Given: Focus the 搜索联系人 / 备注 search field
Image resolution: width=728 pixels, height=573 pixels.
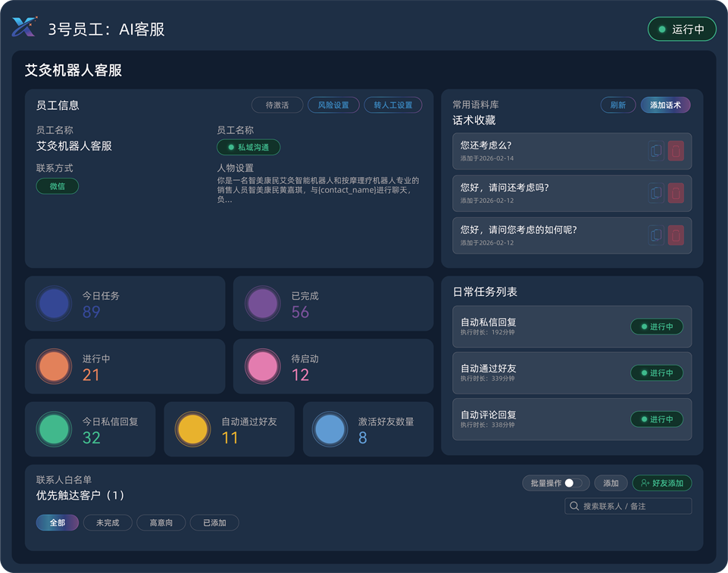Looking at the screenshot, I should click(x=633, y=506).
